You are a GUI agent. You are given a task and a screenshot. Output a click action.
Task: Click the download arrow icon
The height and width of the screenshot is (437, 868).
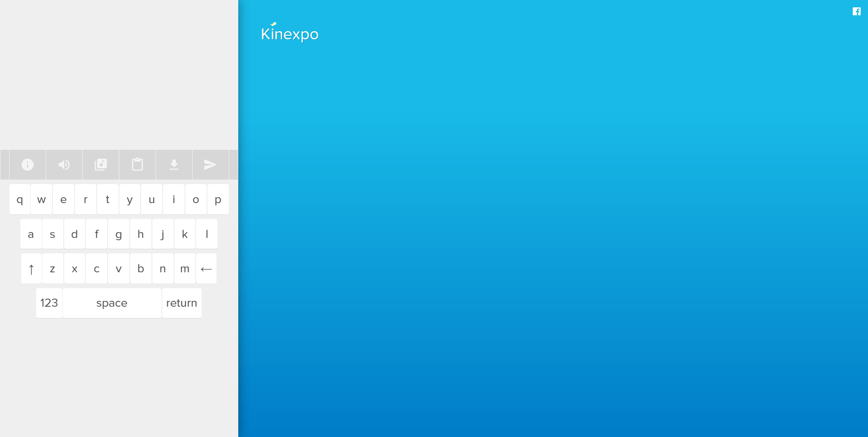(174, 165)
